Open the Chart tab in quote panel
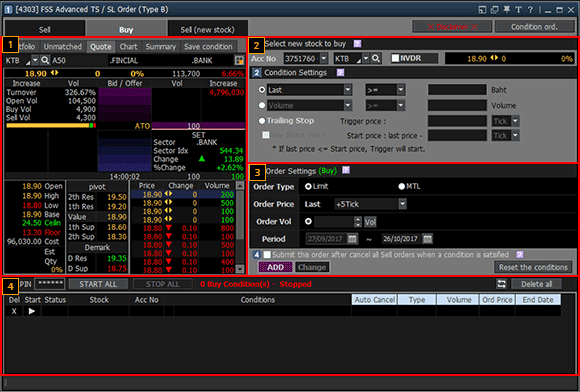The width and height of the screenshot is (580, 392). click(128, 47)
